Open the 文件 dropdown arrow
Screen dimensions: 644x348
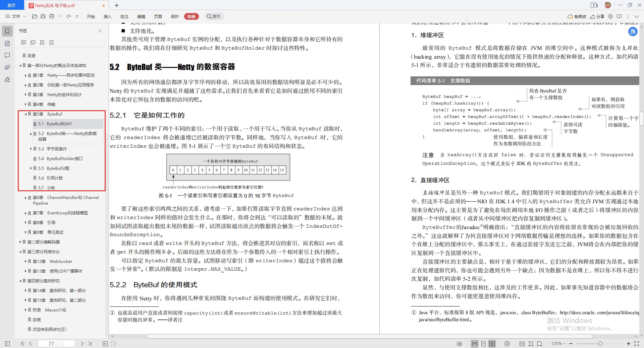click(x=23, y=16)
